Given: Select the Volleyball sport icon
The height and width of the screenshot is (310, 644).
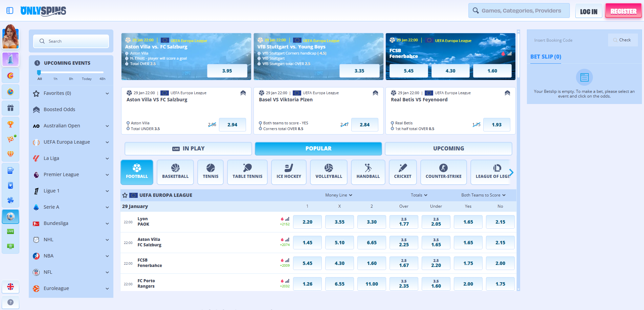Looking at the screenshot, I should click(329, 172).
